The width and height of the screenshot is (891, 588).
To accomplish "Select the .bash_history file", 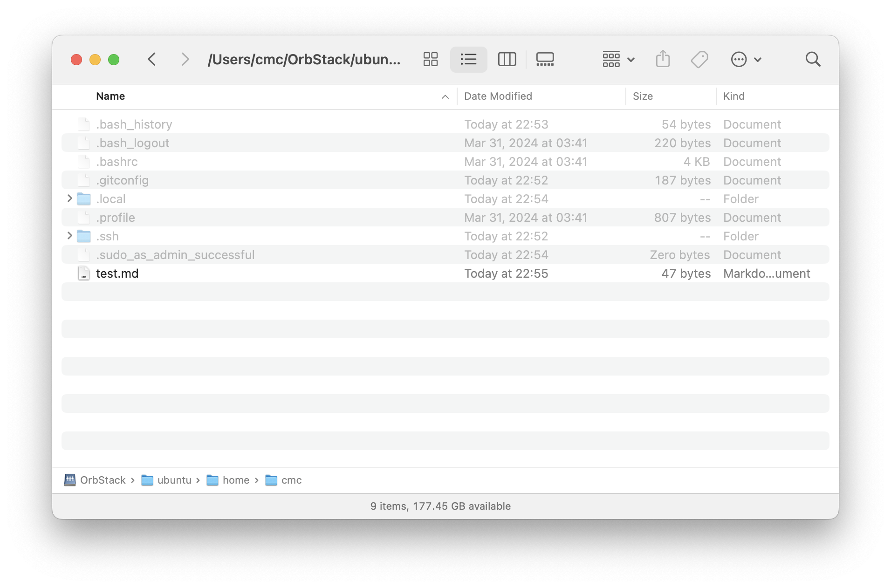I will coord(445,124).
